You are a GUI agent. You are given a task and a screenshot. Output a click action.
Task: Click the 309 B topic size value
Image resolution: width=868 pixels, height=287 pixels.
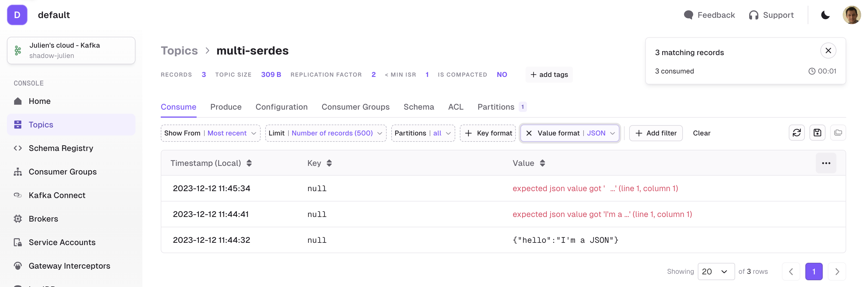[x=271, y=75]
